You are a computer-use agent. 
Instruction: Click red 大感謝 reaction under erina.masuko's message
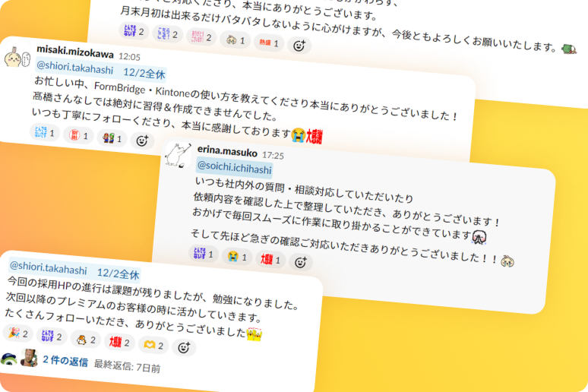(270, 260)
